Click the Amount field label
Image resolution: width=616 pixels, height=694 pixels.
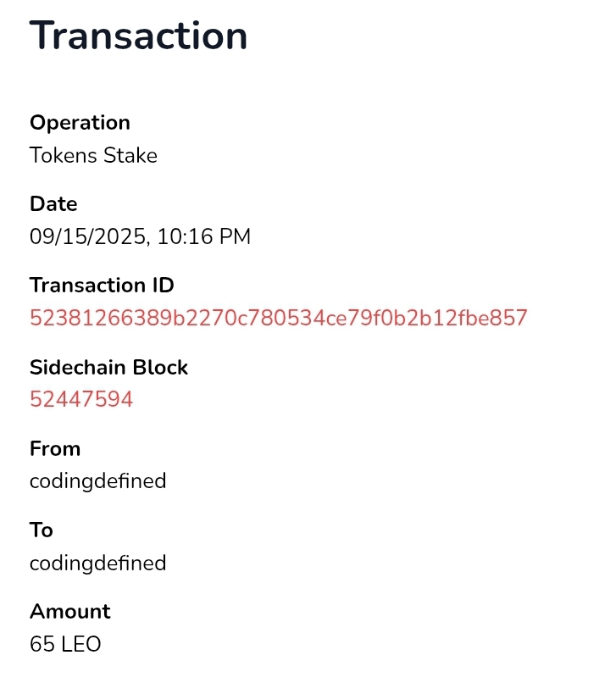click(x=70, y=612)
